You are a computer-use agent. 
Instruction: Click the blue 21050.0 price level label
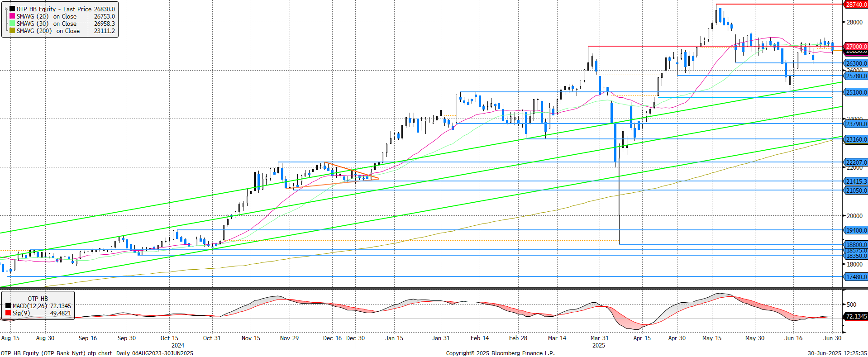856,190
